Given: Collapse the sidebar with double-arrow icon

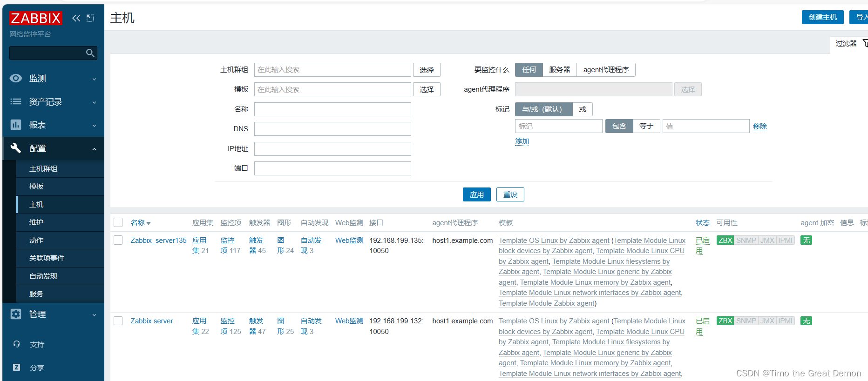Looking at the screenshot, I should click(76, 18).
